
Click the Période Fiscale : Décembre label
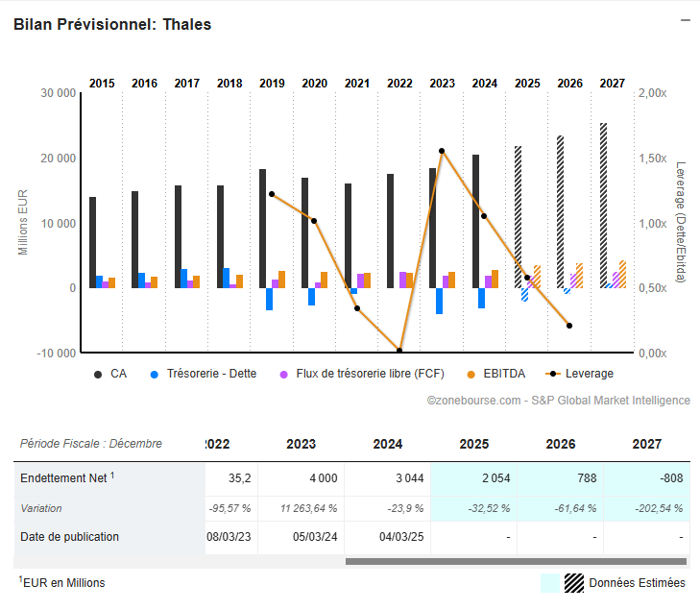tap(91, 444)
